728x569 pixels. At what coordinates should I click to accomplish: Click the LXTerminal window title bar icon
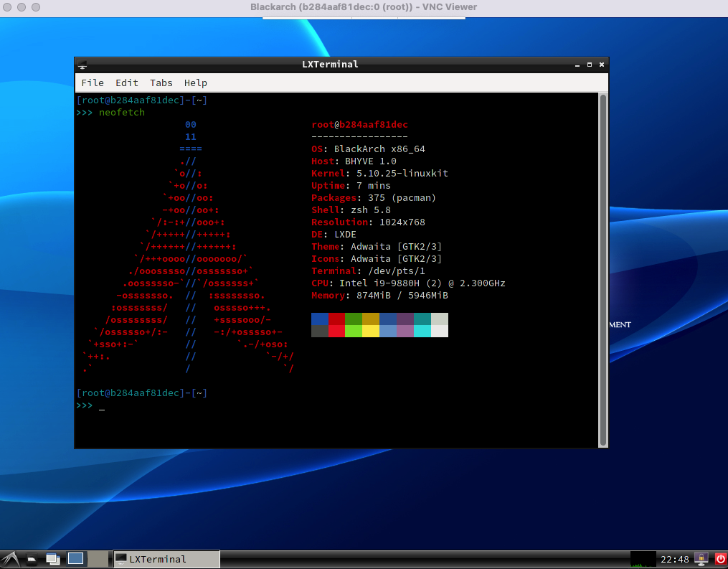coord(82,65)
